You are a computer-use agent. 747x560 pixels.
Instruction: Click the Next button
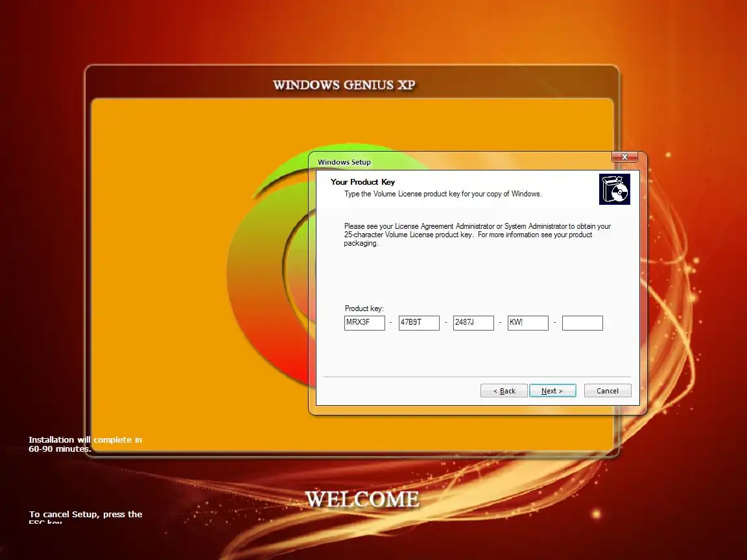pyautogui.click(x=552, y=390)
